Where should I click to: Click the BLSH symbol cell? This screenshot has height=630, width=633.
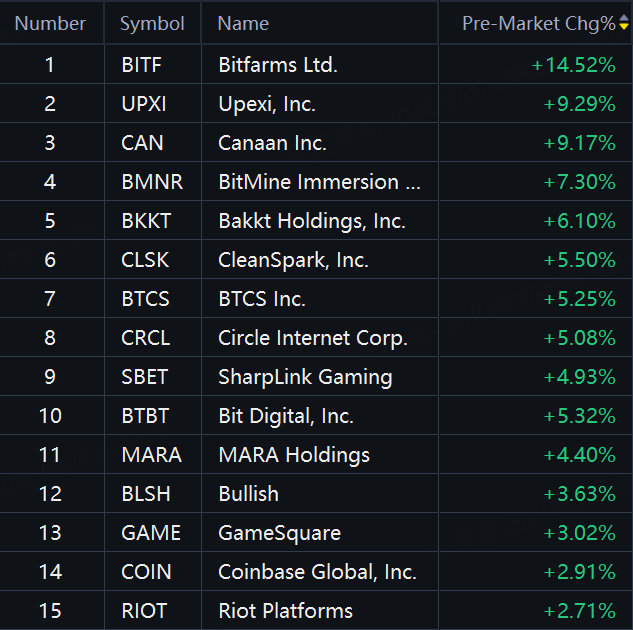146,494
